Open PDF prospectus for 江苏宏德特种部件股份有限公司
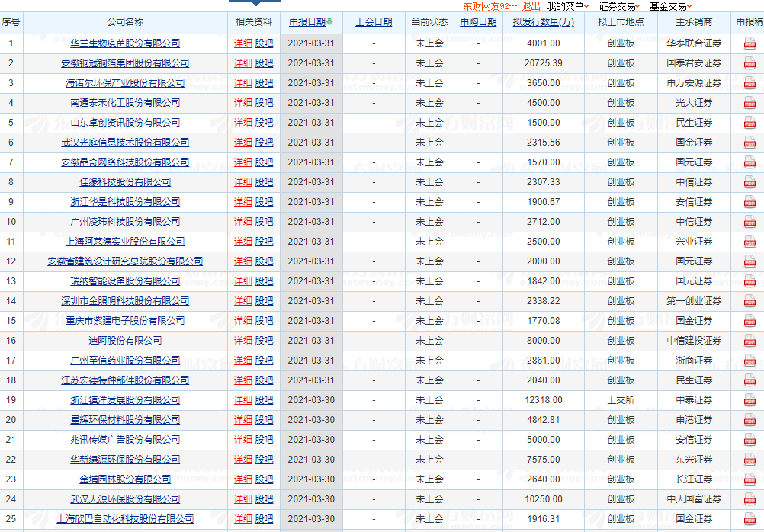Viewport: 764px width, 532px height. pos(750,380)
